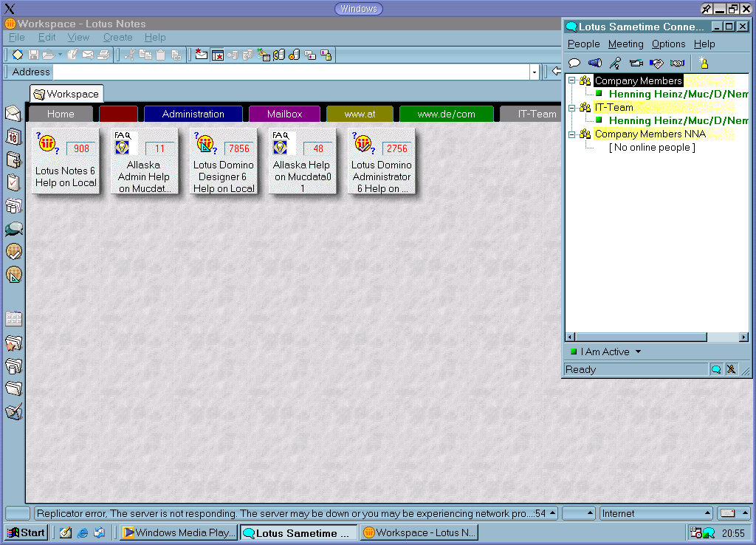Image resolution: width=756 pixels, height=545 pixels.
Task: Open Allaska Admin Help database tile
Action: (144, 161)
